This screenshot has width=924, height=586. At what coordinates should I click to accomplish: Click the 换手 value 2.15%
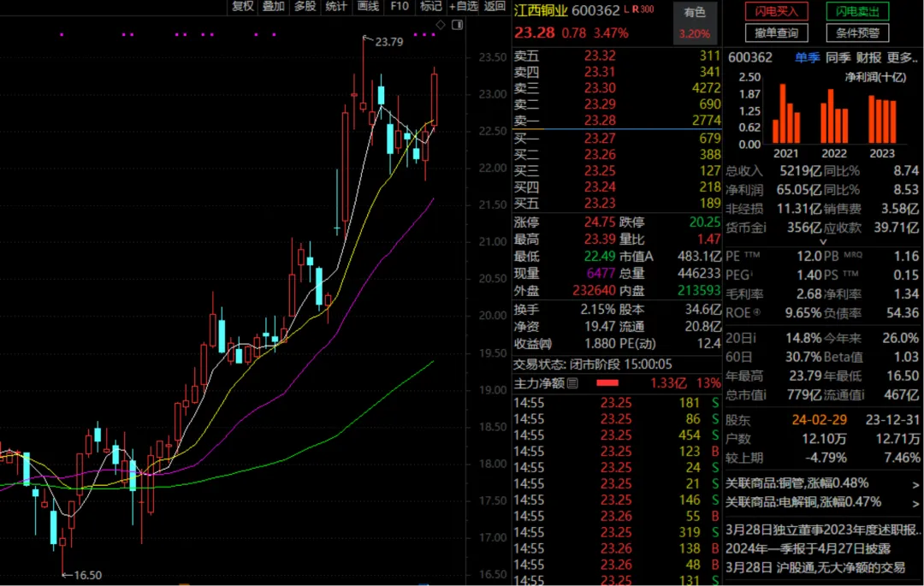[x=597, y=310]
